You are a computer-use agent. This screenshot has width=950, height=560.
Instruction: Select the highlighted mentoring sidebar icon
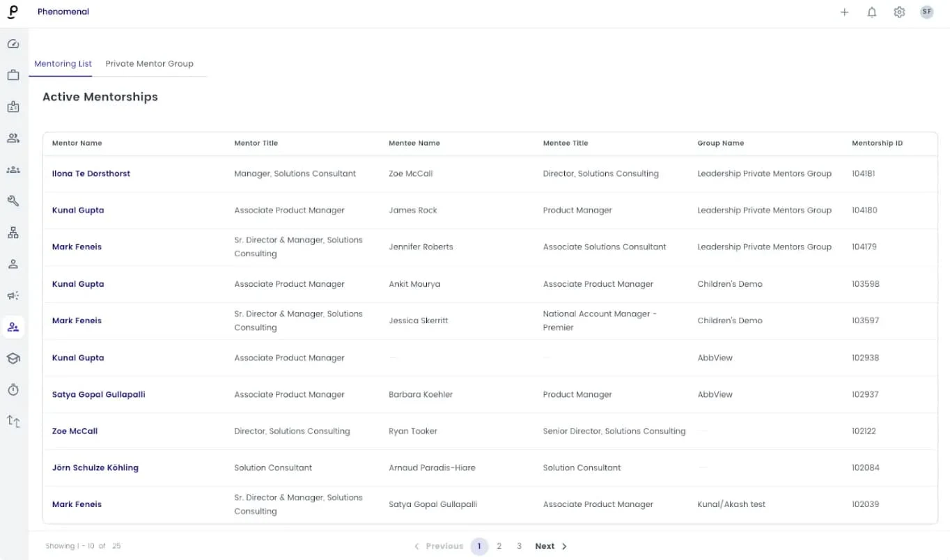(x=13, y=327)
